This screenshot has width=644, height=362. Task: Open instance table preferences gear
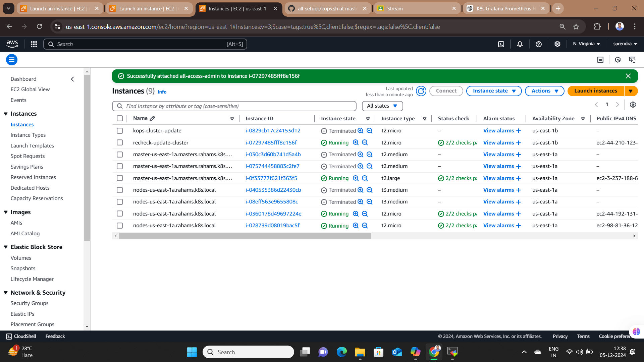tap(633, 105)
